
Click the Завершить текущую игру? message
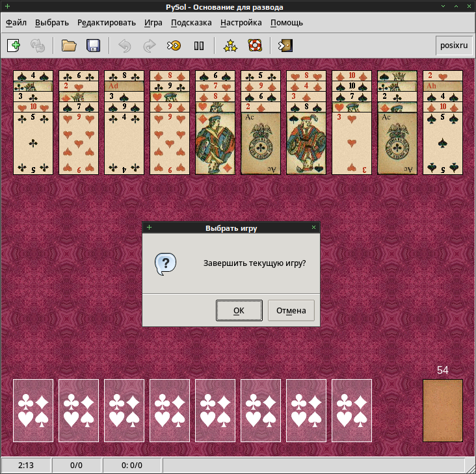(x=254, y=263)
